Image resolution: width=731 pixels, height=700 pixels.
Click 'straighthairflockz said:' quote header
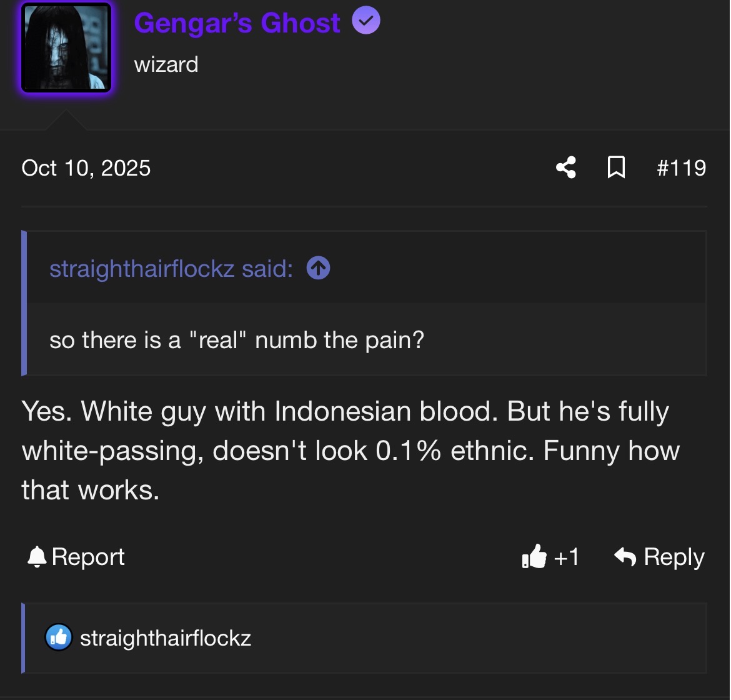pyautogui.click(x=172, y=269)
